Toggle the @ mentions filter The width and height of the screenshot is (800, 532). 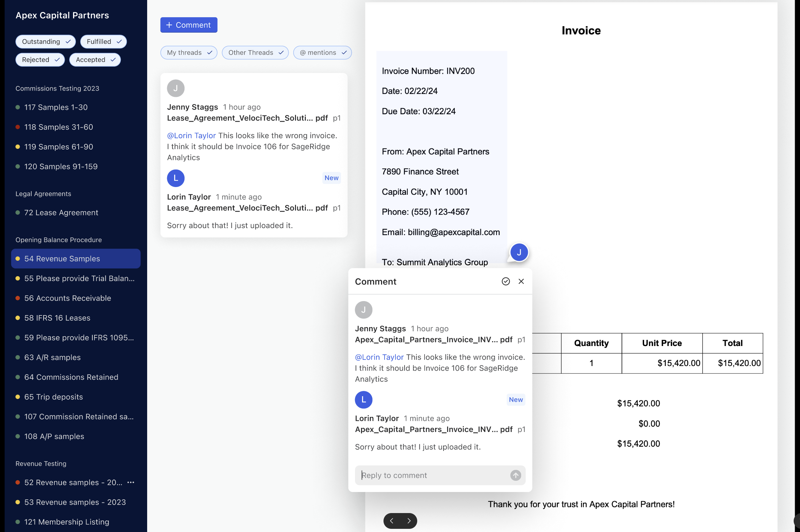click(322, 52)
